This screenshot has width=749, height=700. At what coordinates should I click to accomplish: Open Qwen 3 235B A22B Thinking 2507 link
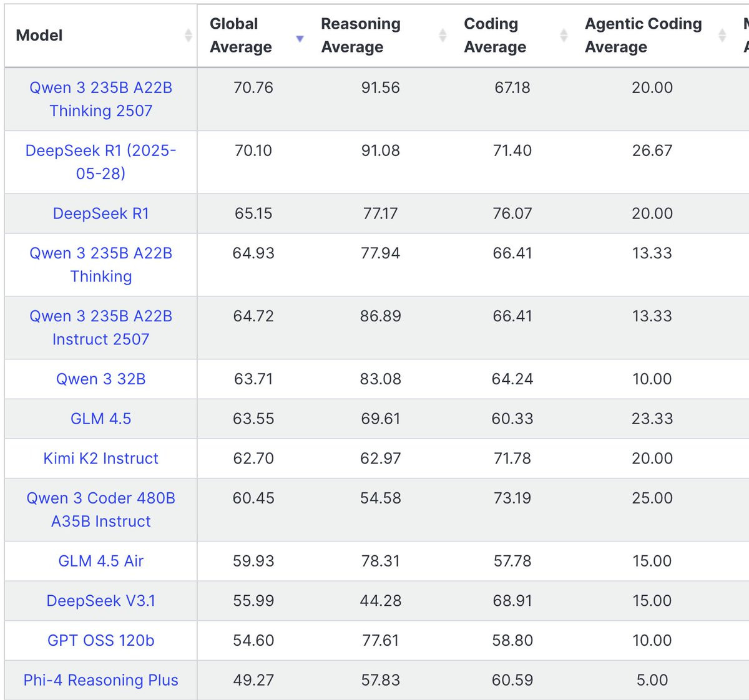pyautogui.click(x=101, y=99)
